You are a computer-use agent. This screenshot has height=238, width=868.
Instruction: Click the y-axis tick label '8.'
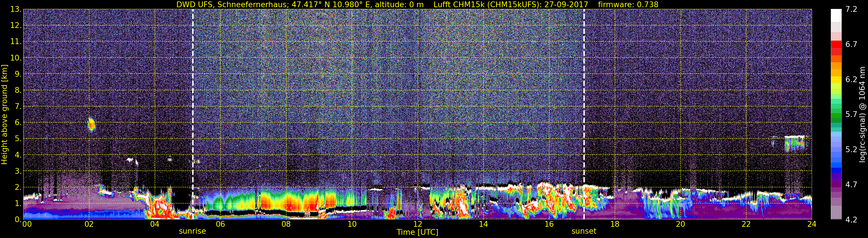[x=18, y=90]
